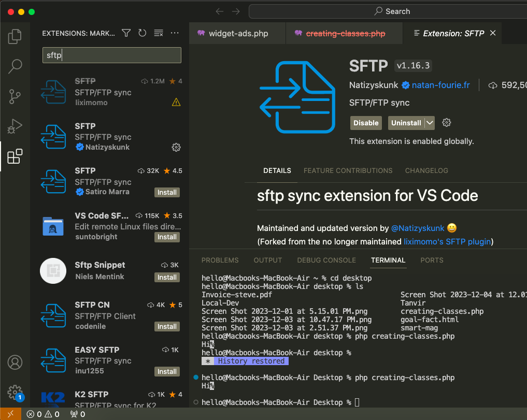This screenshot has width=527, height=420.
Task: Install the Sftp Snippet extension
Action: coord(167,277)
